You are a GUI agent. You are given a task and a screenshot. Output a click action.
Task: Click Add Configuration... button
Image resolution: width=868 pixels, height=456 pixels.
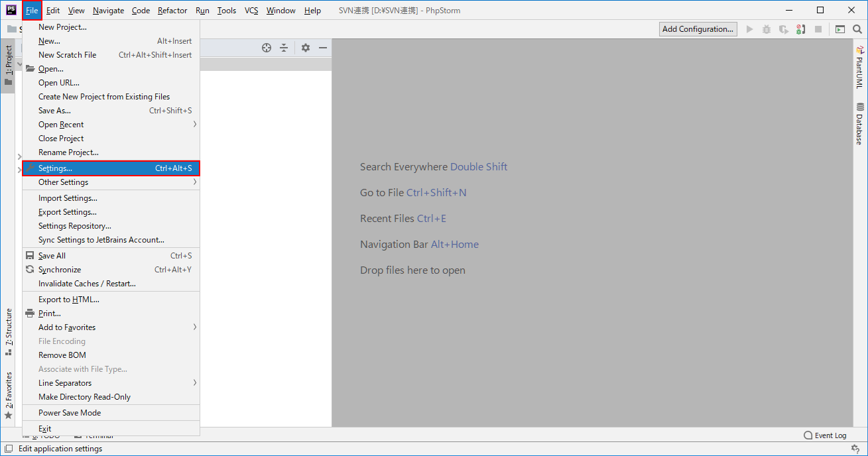(698, 29)
